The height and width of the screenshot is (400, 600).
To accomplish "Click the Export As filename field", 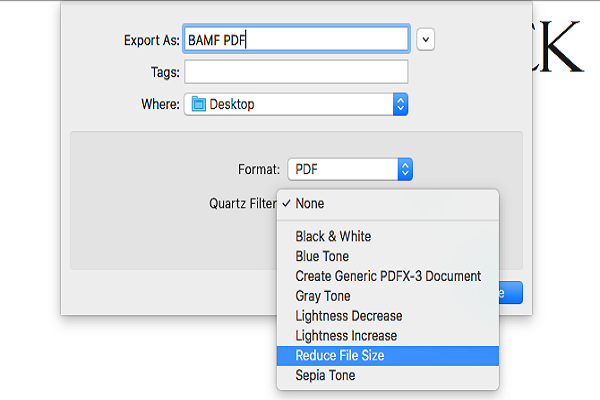I will tap(296, 40).
